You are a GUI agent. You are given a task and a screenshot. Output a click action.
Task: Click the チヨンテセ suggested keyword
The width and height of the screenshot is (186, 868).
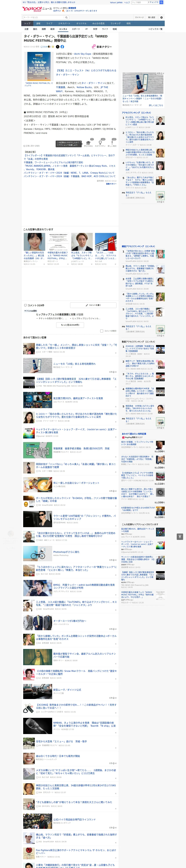tap(153, 2)
